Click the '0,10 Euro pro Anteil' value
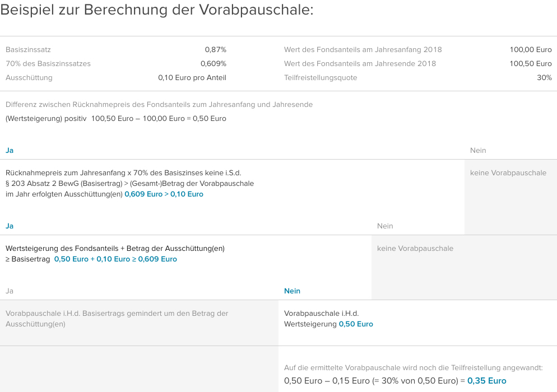Image resolution: width=557 pixels, height=392 pixels. pos(192,78)
